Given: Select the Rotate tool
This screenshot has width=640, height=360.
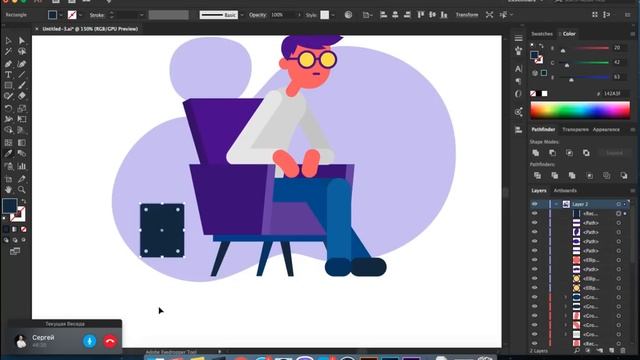Looking at the screenshot, I should [x=8, y=108].
